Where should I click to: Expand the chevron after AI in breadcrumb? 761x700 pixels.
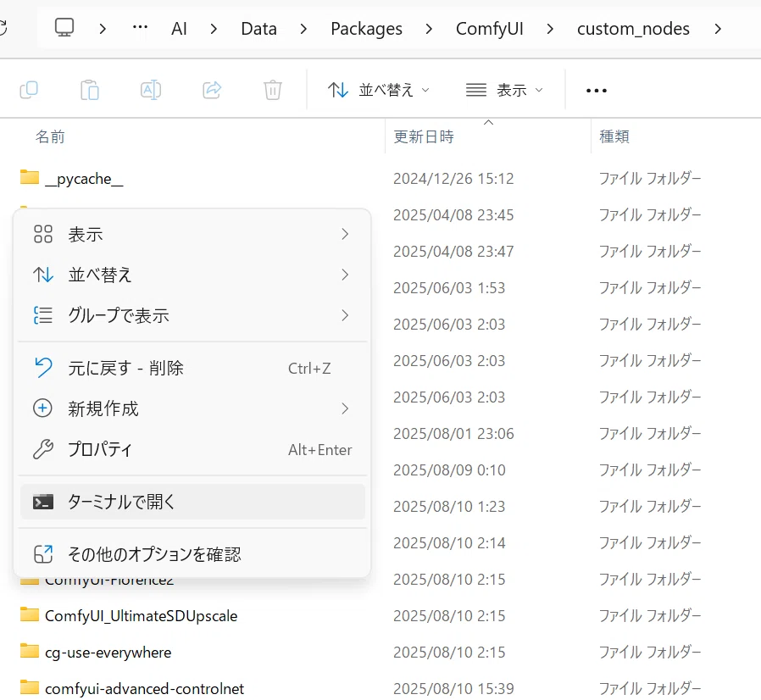[214, 29]
